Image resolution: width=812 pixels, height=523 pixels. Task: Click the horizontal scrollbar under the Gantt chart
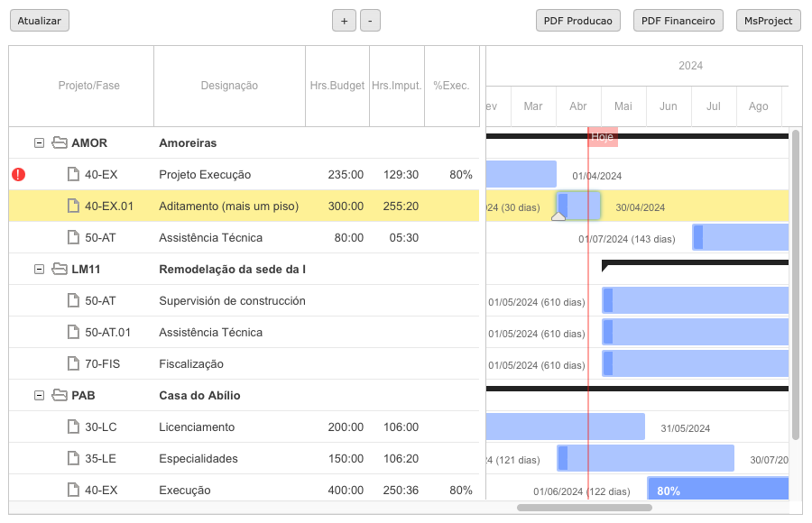click(584, 508)
